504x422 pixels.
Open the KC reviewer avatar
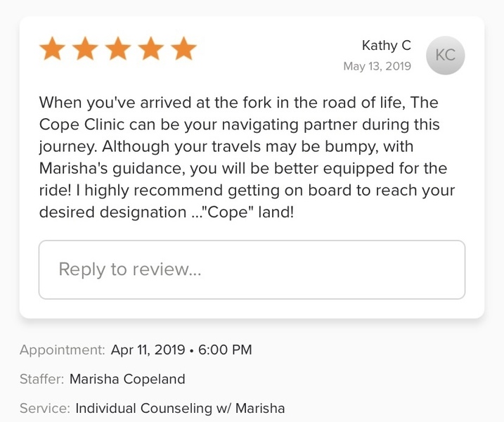coord(445,55)
